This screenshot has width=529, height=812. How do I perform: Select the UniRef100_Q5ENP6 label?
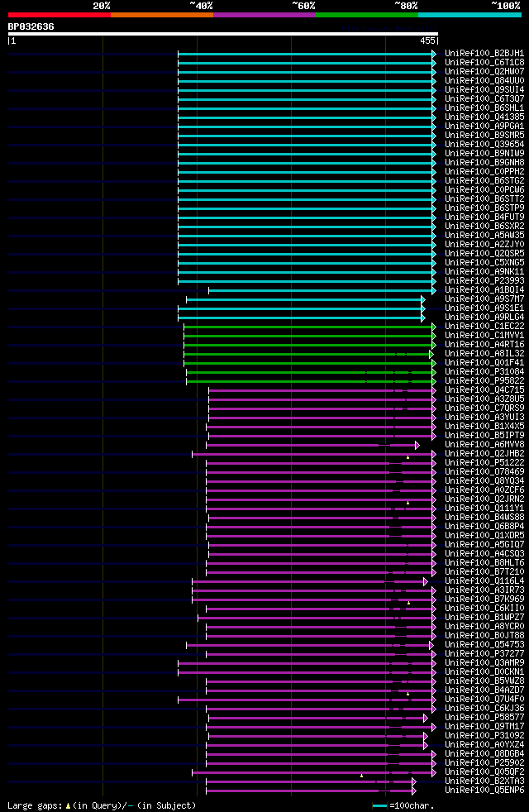pos(484,791)
